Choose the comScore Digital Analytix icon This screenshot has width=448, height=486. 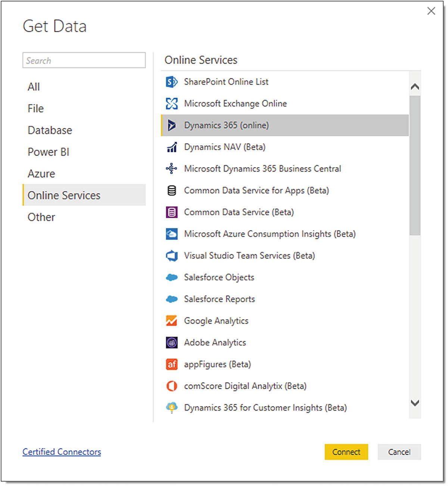pos(171,386)
